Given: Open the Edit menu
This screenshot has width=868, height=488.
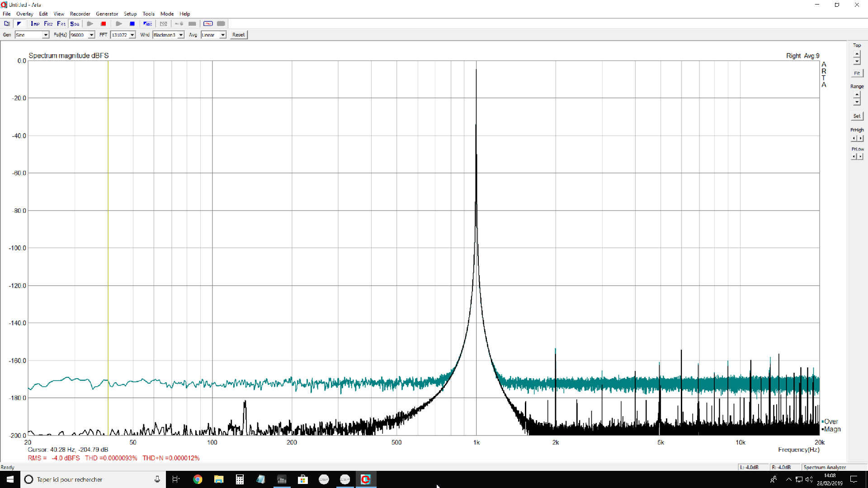Looking at the screenshot, I should coord(43,14).
